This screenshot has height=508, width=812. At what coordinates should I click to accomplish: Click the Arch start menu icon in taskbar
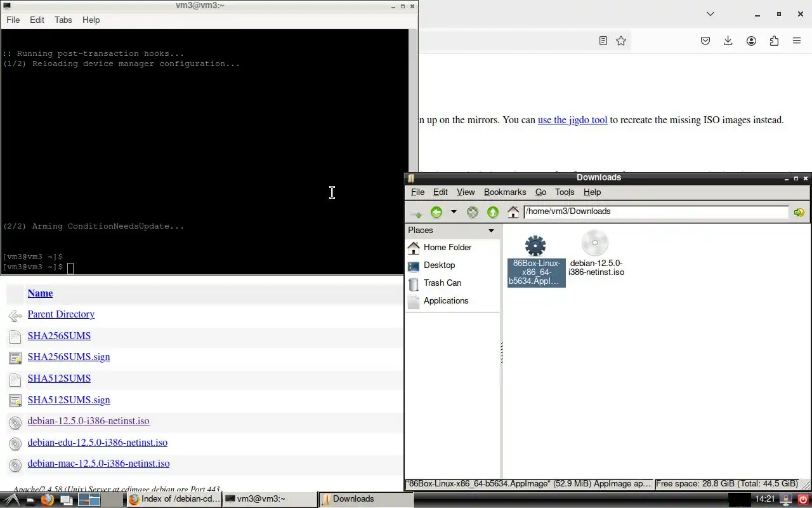(12, 500)
